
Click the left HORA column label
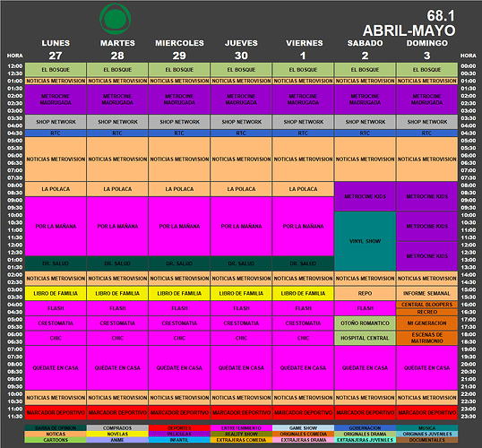[x=14, y=56]
